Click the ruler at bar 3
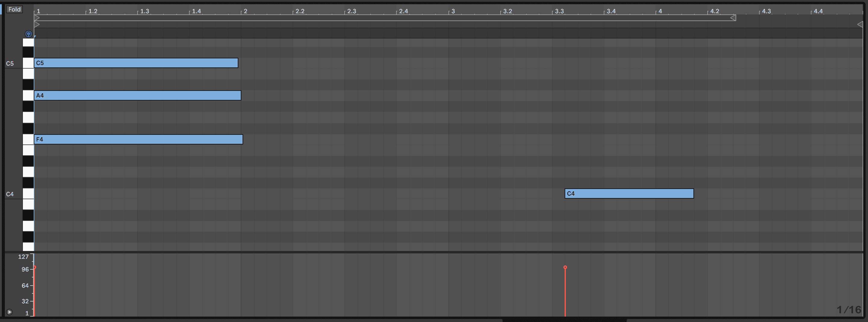The image size is (868, 322). [453, 11]
